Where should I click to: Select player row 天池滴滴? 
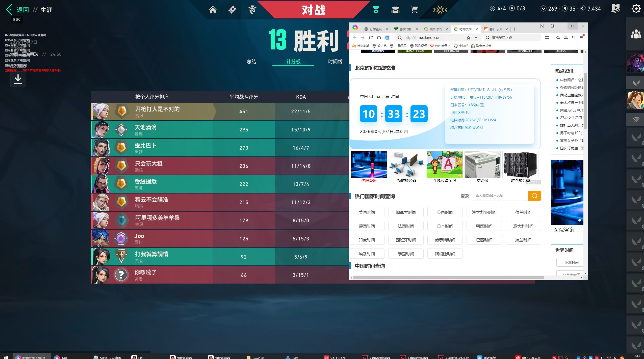(x=220, y=130)
